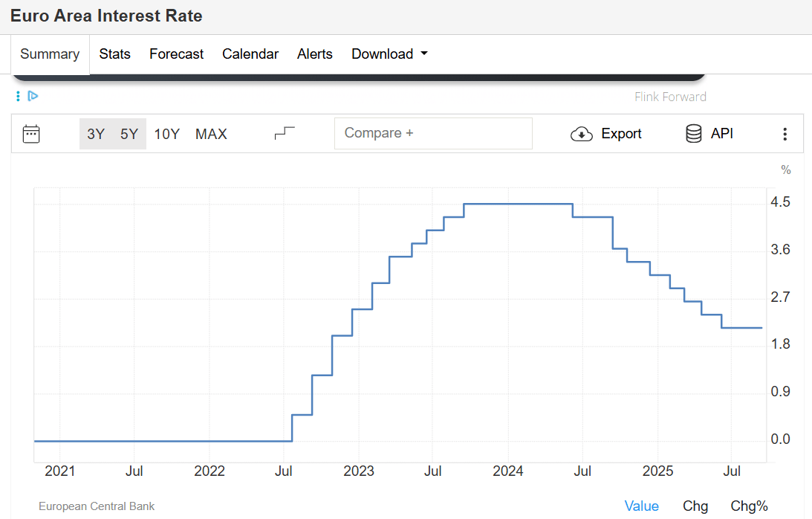Click the European Central Bank source label
The image size is (812, 519).
[x=96, y=506]
